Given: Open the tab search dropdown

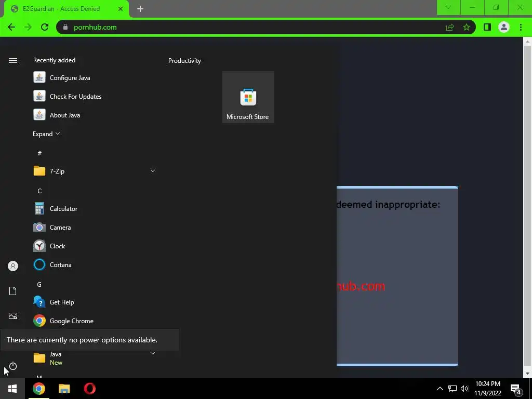Looking at the screenshot, I should [448, 7].
